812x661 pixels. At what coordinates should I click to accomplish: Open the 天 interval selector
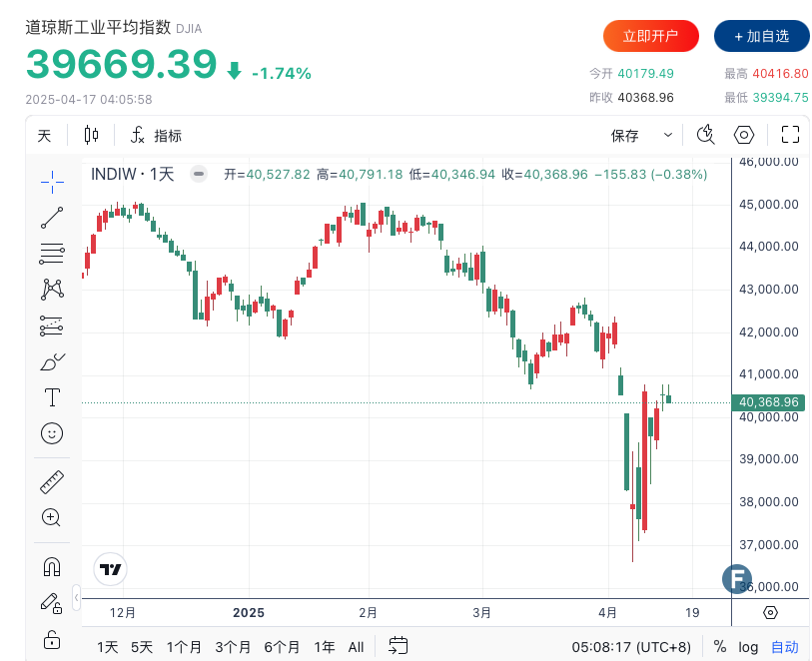coord(44,136)
